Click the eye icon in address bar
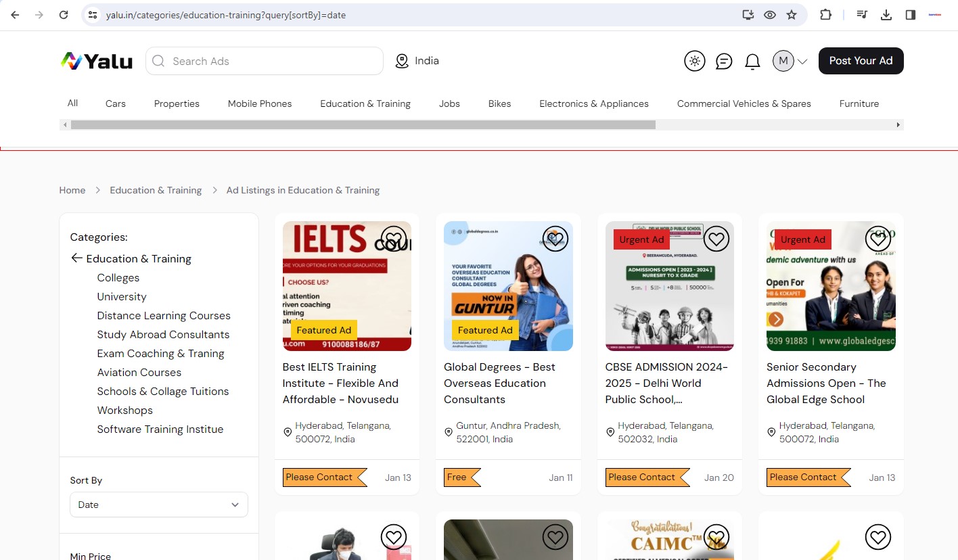Image resolution: width=958 pixels, height=560 pixels. (770, 14)
